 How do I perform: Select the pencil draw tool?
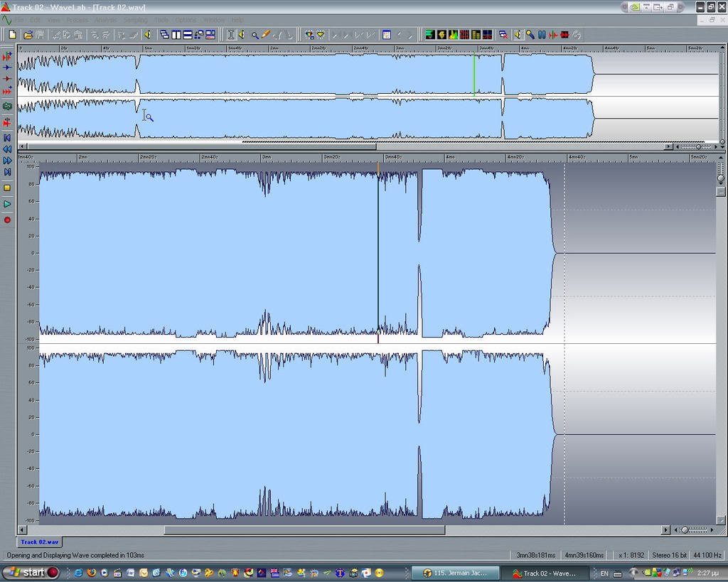pyautogui.click(x=266, y=34)
